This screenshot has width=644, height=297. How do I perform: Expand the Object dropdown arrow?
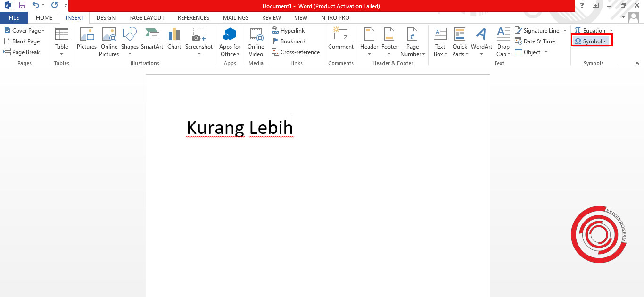click(x=546, y=52)
